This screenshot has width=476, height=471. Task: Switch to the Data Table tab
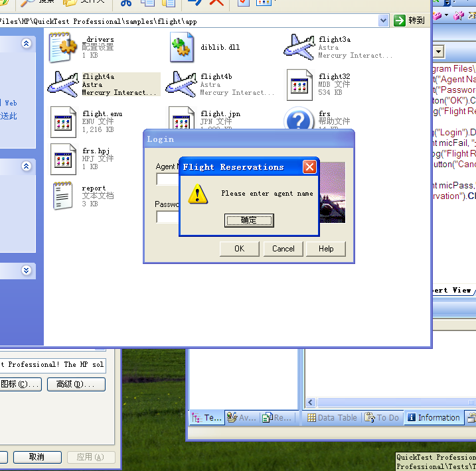pyautogui.click(x=332, y=418)
